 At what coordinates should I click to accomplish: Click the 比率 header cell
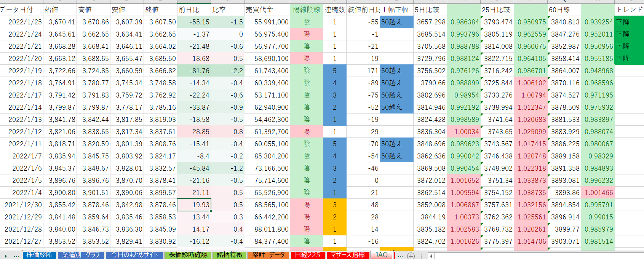[x=227, y=10]
